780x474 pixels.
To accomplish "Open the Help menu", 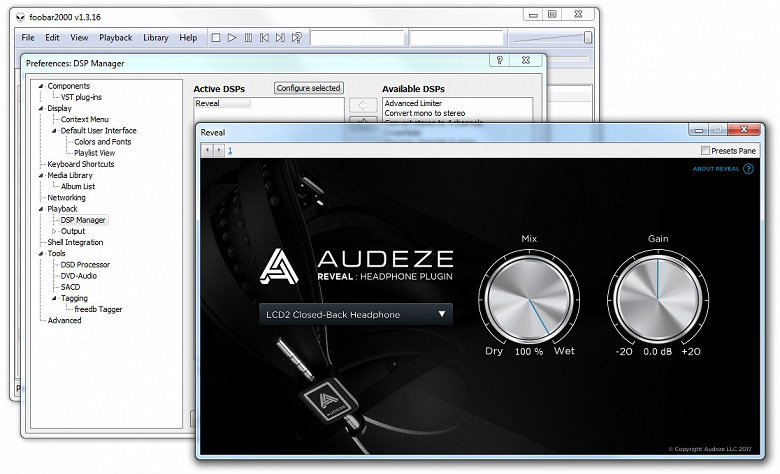I will (188, 38).
